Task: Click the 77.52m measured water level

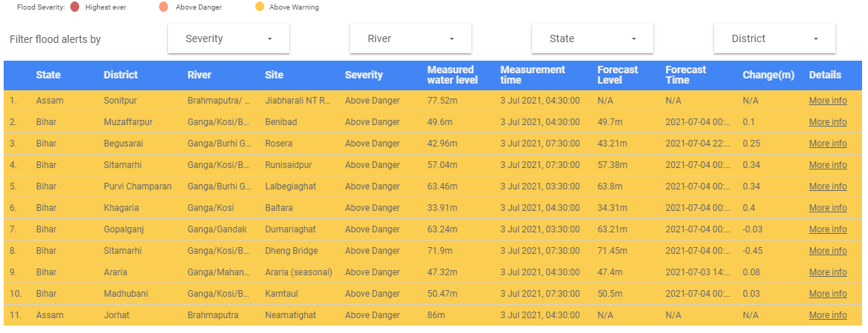Action: coord(442,101)
